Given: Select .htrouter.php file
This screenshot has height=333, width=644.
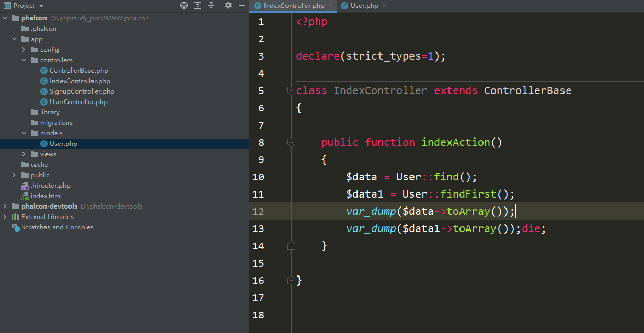Looking at the screenshot, I should pos(50,185).
